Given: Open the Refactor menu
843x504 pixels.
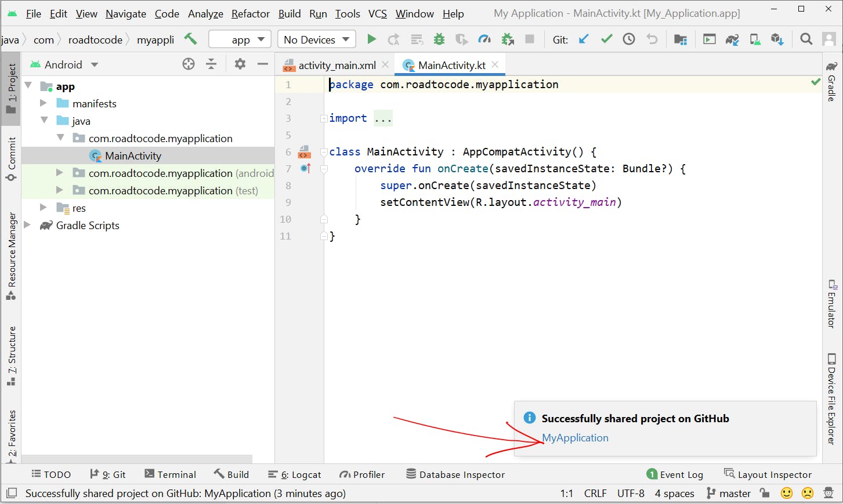Looking at the screenshot, I should 251,13.
